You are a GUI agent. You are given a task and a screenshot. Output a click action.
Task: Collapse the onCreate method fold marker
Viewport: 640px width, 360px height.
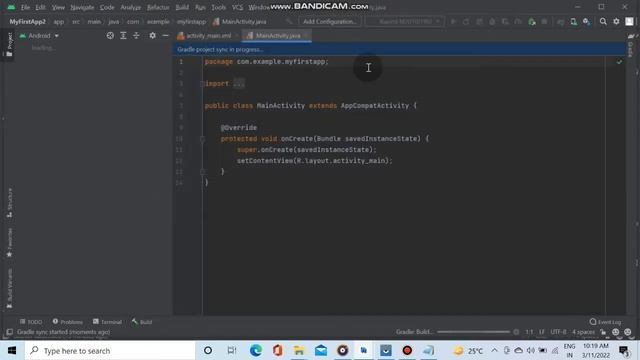(202, 139)
